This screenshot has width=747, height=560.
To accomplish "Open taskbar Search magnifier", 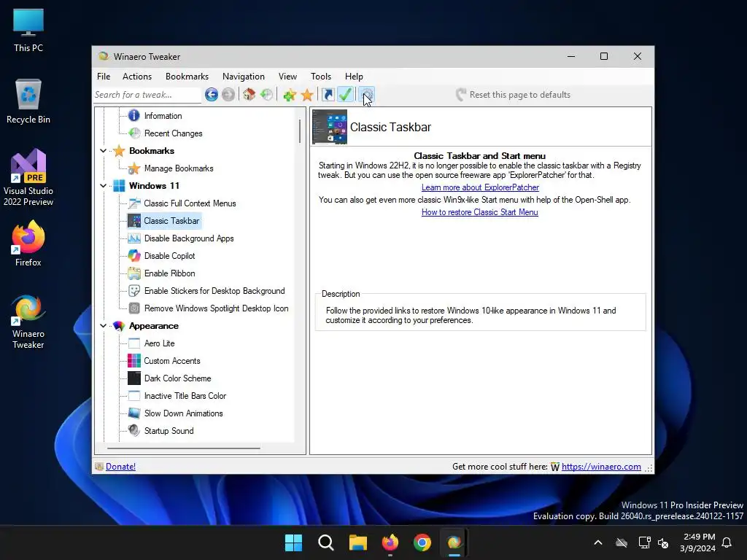I will (x=326, y=542).
